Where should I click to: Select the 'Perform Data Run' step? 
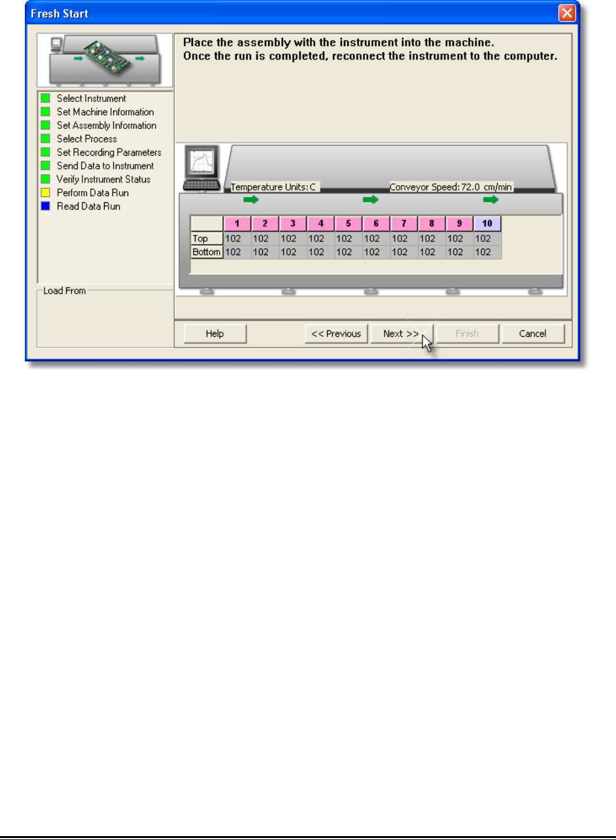[x=92, y=193]
